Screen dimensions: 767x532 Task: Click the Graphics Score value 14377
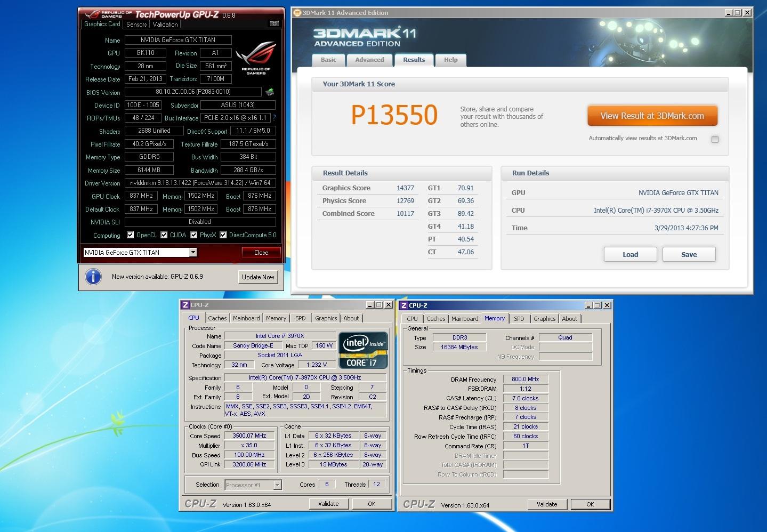coord(405,188)
